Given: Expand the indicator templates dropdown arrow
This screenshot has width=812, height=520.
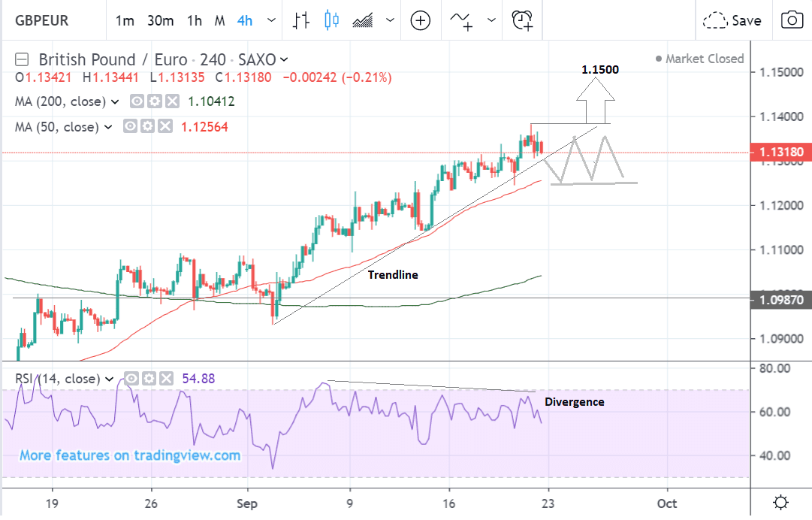Looking at the screenshot, I should 491,20.
